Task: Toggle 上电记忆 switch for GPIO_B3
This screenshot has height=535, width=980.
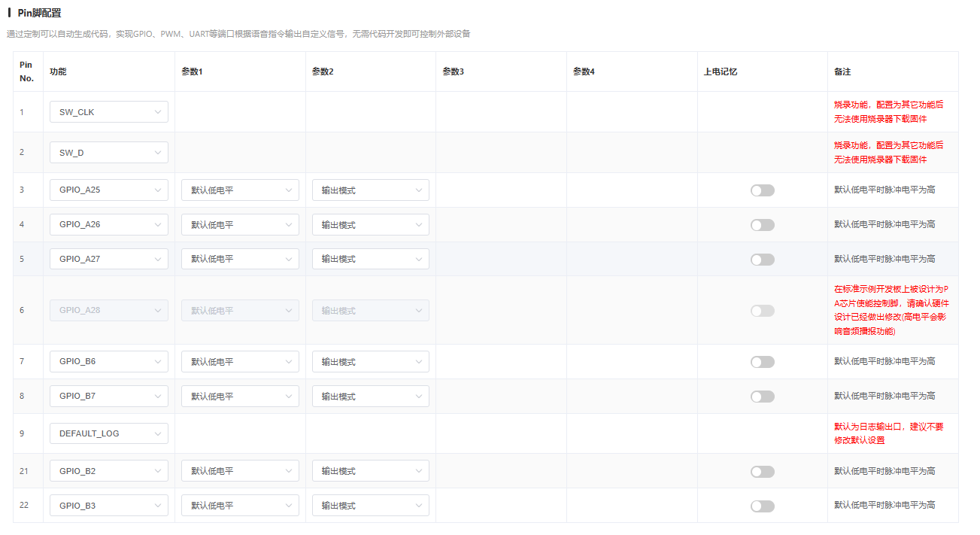Action: tap(762, 506)
